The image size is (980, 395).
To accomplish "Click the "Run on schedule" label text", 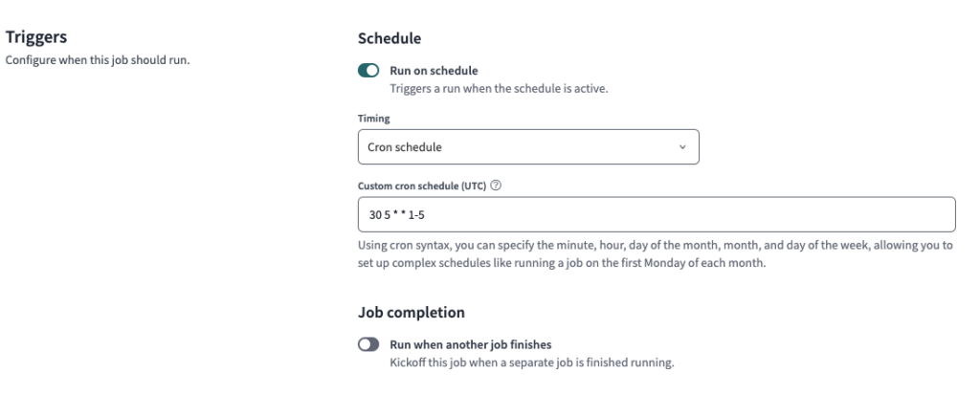I will 434,71.
